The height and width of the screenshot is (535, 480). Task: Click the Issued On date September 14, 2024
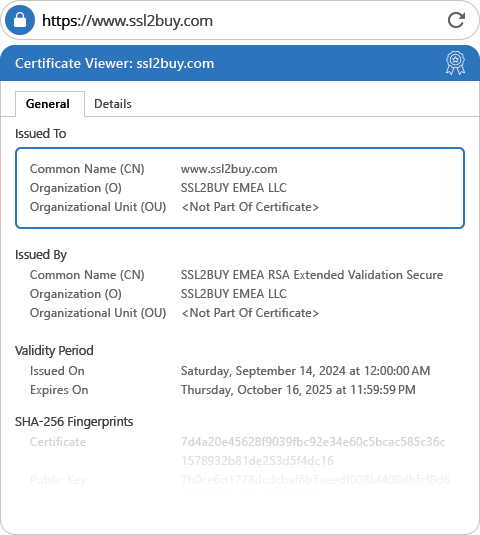(305, 371)
